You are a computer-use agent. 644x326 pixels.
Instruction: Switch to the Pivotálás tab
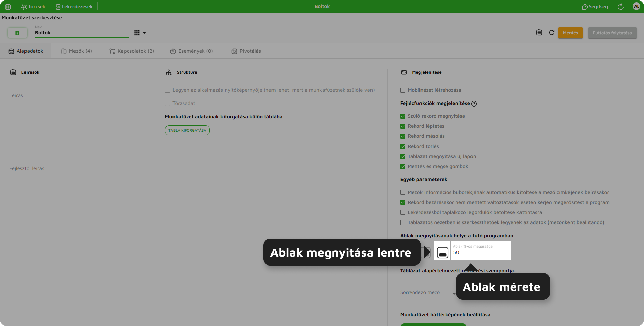point(246,51)
